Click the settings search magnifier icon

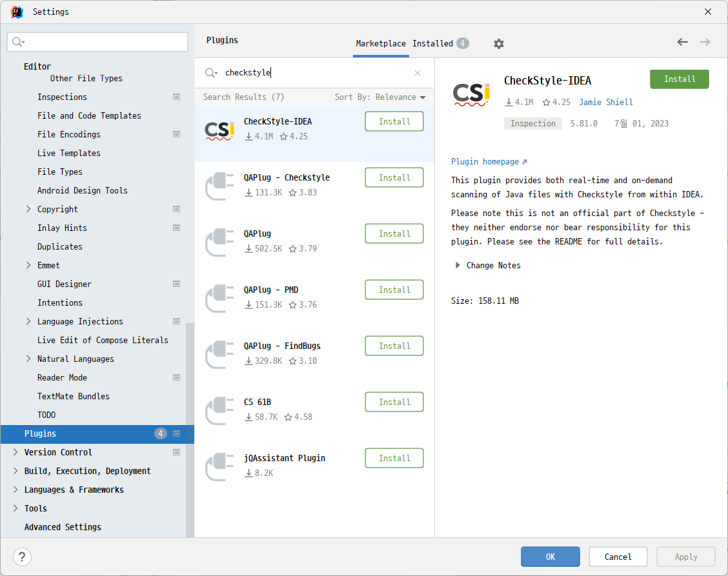pos(18,42)
